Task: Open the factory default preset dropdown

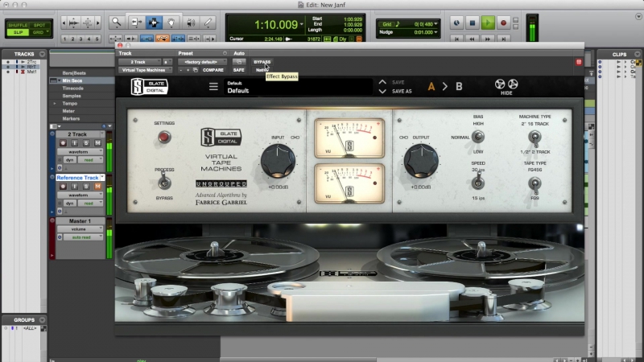Action: tap(202, 62)
